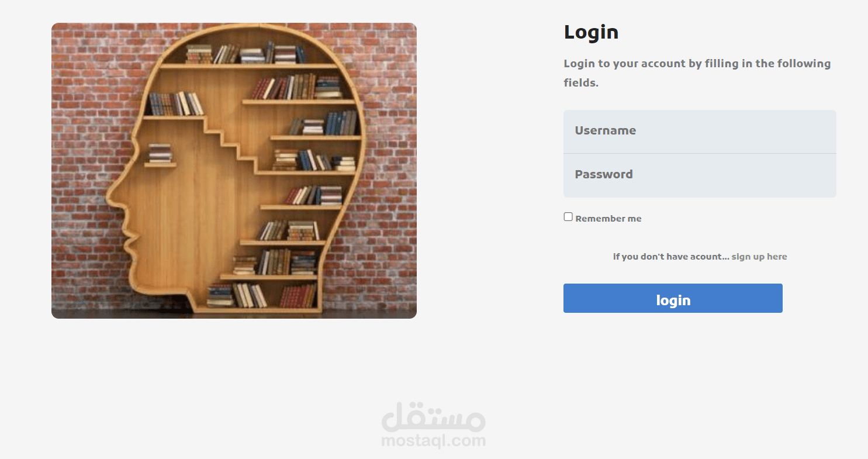
Task: Click the mostaql.com watermark text
Action: pos(433,440)
